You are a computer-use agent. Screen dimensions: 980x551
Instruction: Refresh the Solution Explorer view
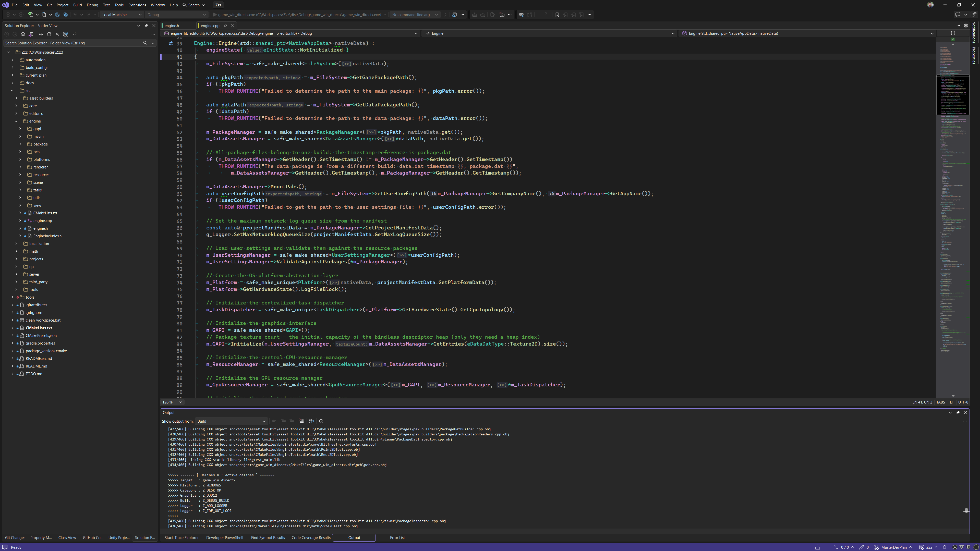tap(49, 34)
